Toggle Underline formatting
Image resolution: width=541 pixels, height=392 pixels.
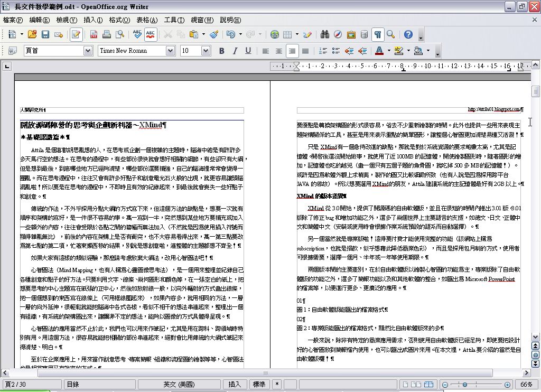tap(248, 51)
